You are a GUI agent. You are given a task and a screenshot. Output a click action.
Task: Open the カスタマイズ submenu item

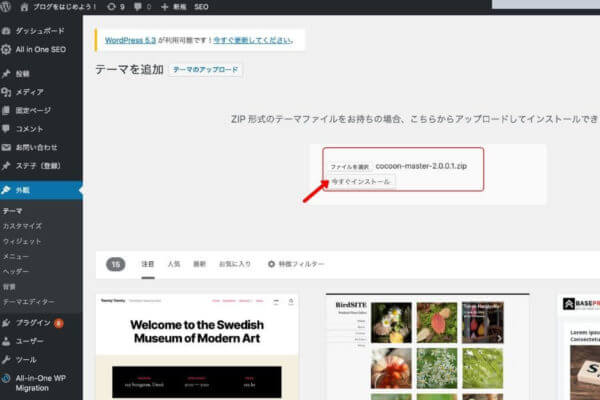[x=22, y=226]
